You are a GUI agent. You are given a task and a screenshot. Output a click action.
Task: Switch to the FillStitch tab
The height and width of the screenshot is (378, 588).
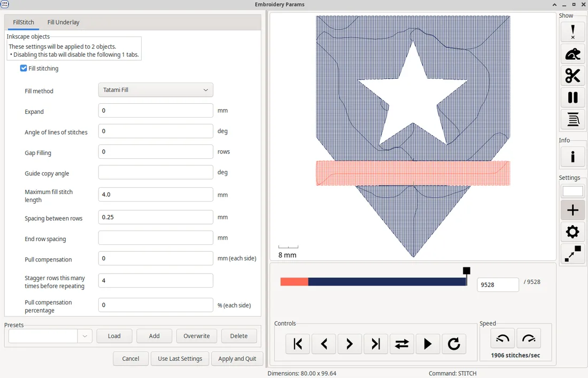point(23,22)
